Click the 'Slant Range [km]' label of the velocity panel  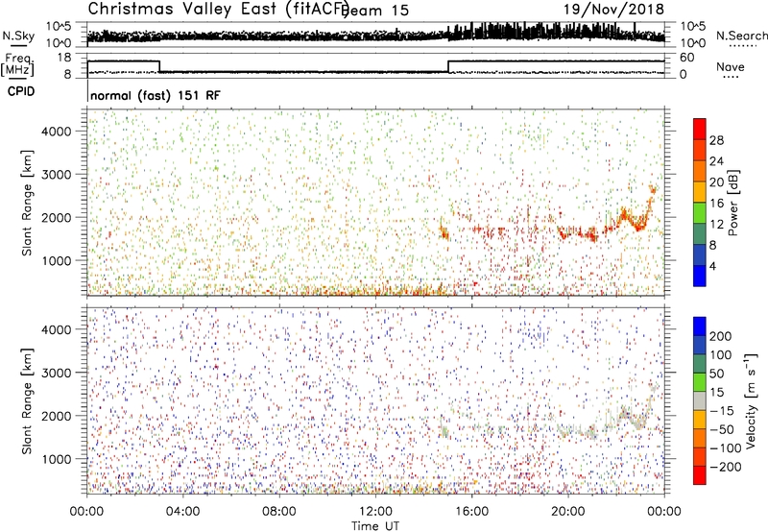27,401
